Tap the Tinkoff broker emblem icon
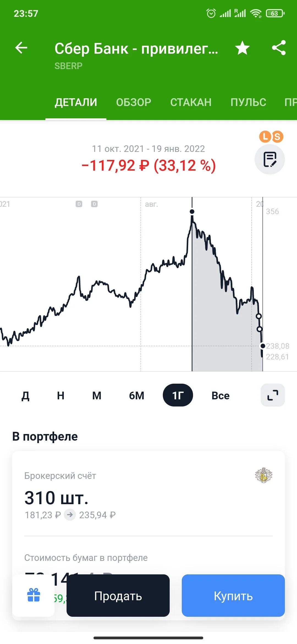The image size is (297, 644). [263, 475]
